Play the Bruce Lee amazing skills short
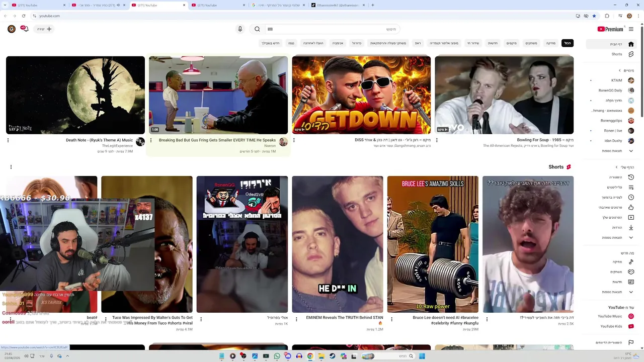The width and height of the screenshot is (644, 362). (433, 244)
